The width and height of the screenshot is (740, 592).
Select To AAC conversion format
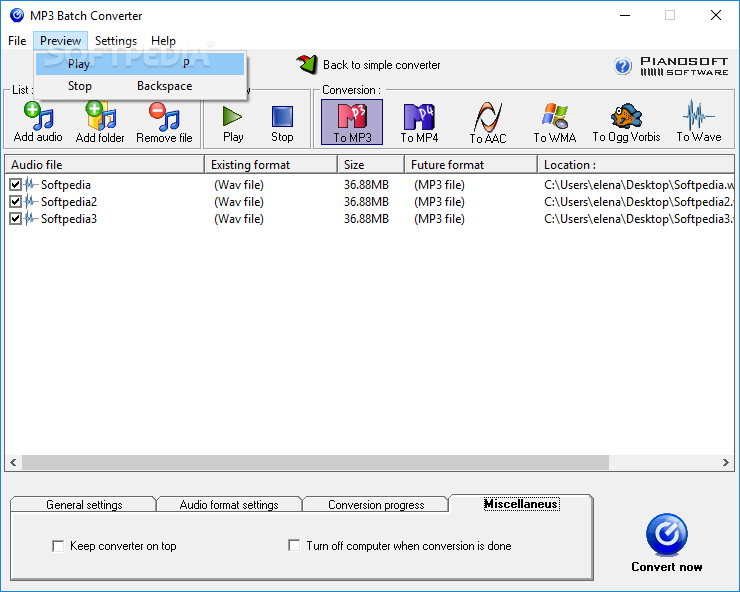coord(488,123)
